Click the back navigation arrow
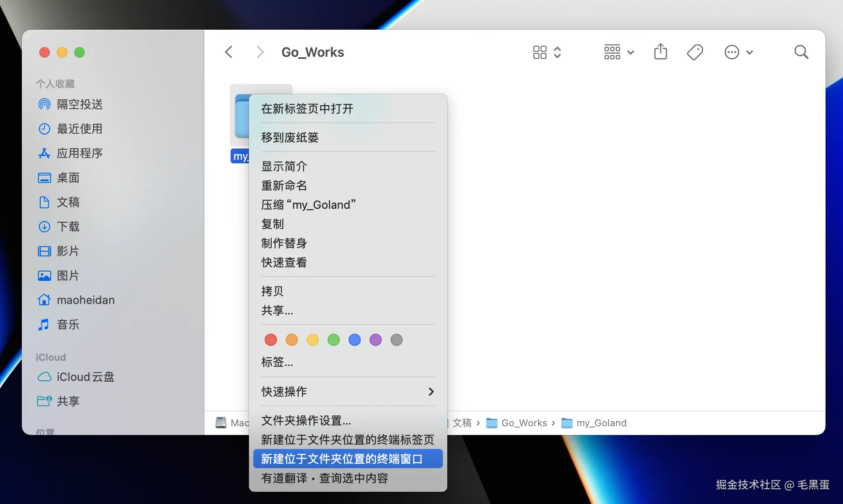Screen dimensions: 843x504 tap(228, 52)
